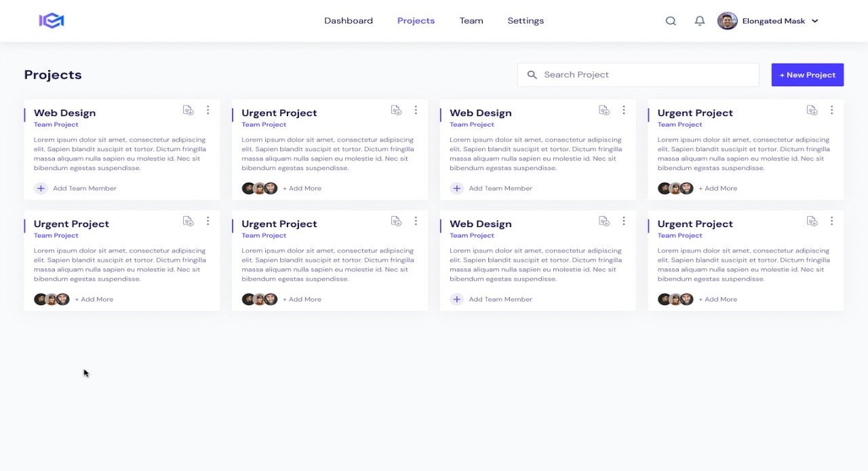Click the company logo in the header
Viewport: 868px width, 471px height.
coord(52,21)
